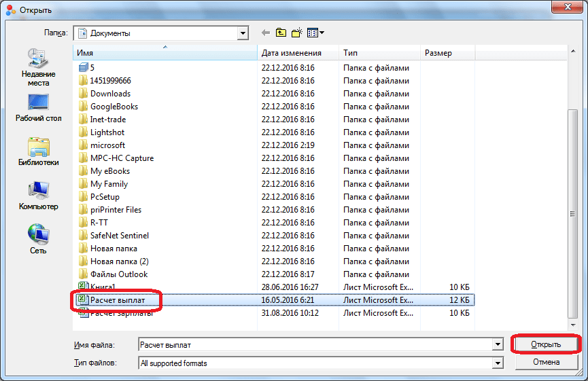Click the Отмена button
Image resolution: width=588 pixels, height=381 pixels.
pyautogui.click(x=546, y=363)
